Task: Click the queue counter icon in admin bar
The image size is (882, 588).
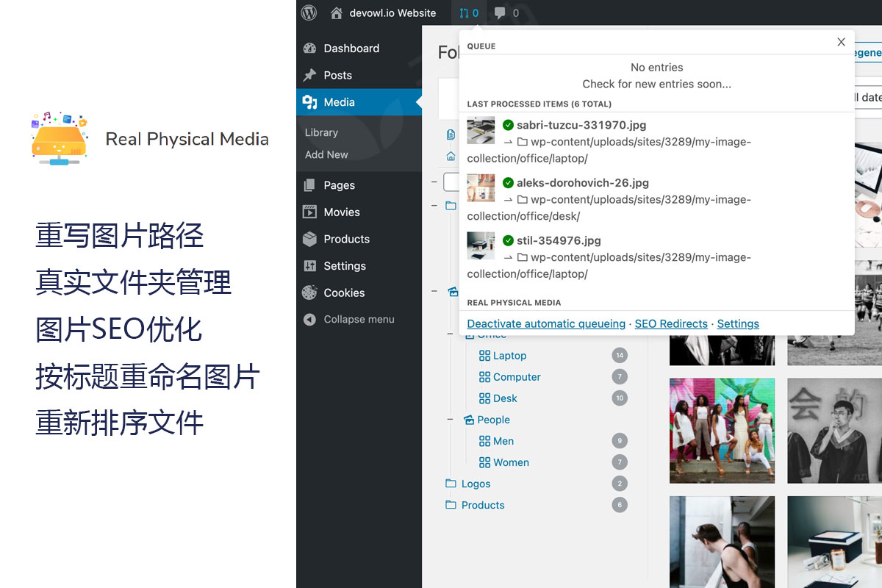Action: point(469,12)
